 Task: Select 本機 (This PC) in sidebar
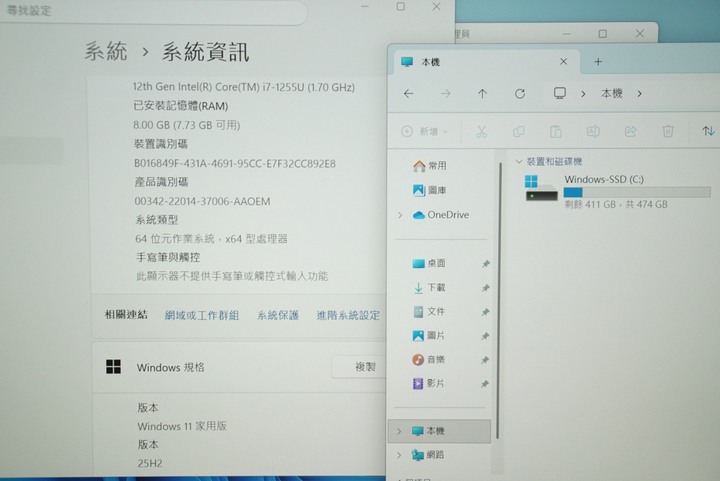click(x=439, y=431)
